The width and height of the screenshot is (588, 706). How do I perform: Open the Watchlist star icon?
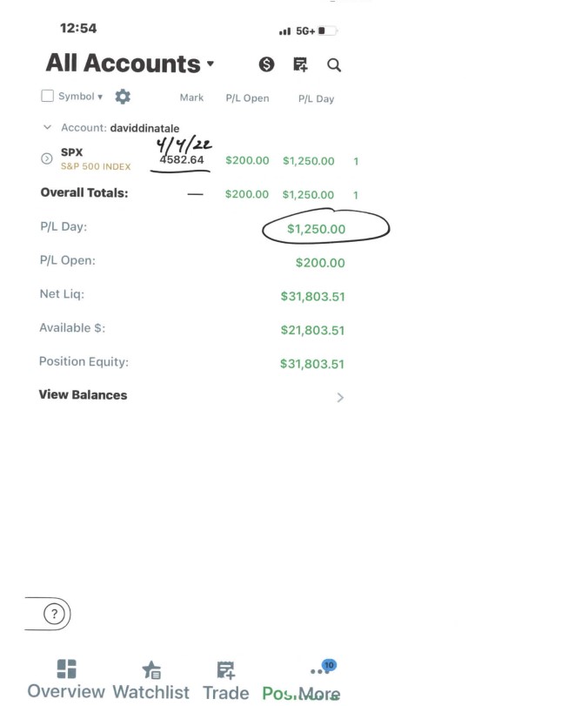click(151, 670)
